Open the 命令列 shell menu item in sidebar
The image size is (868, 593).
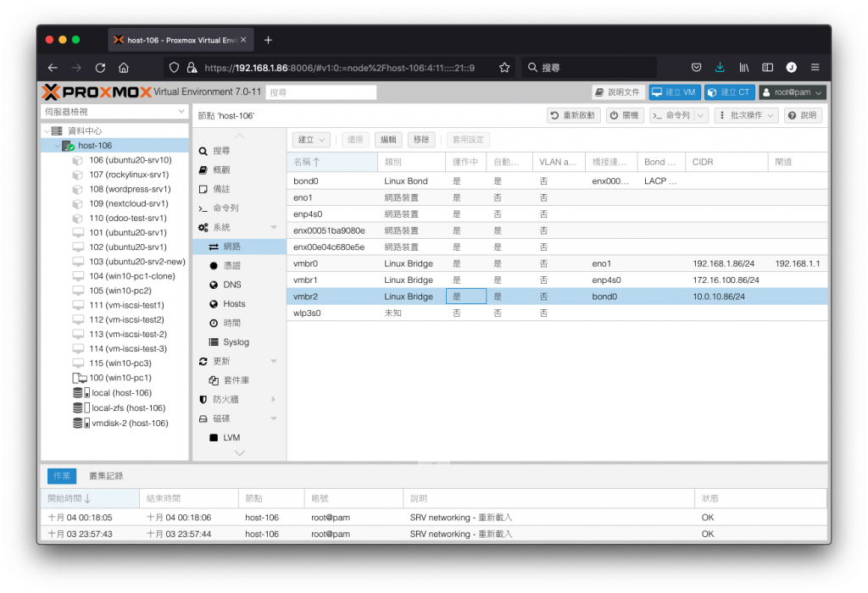point(238,208)
